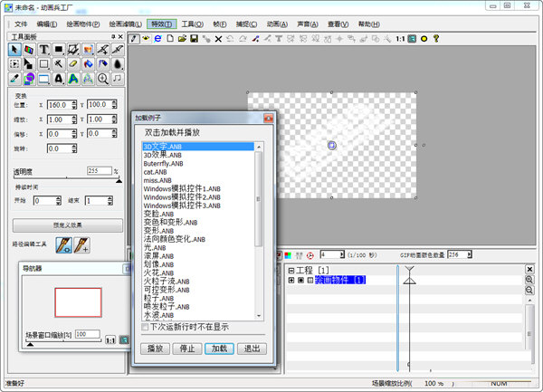Collapse the 工程 [1] tree node
The height and width of the screenshot is (392, 543).
coord(291,271)
